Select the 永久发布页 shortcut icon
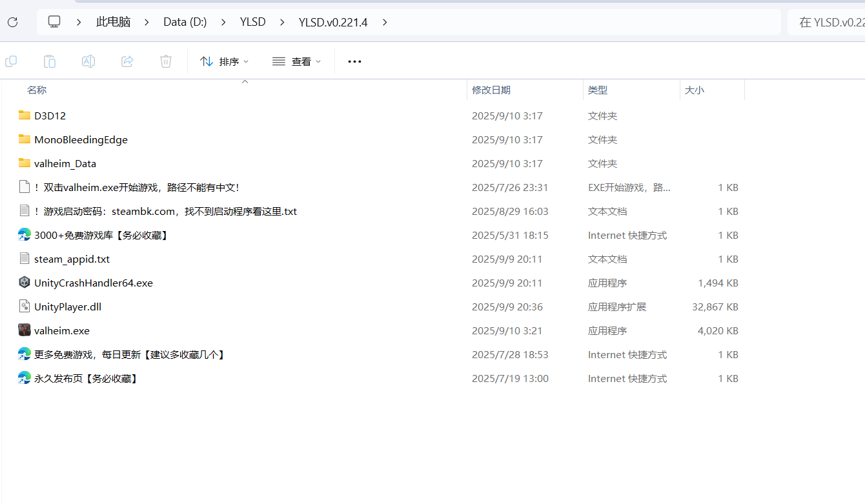The image size is (865, 504). 25,378
